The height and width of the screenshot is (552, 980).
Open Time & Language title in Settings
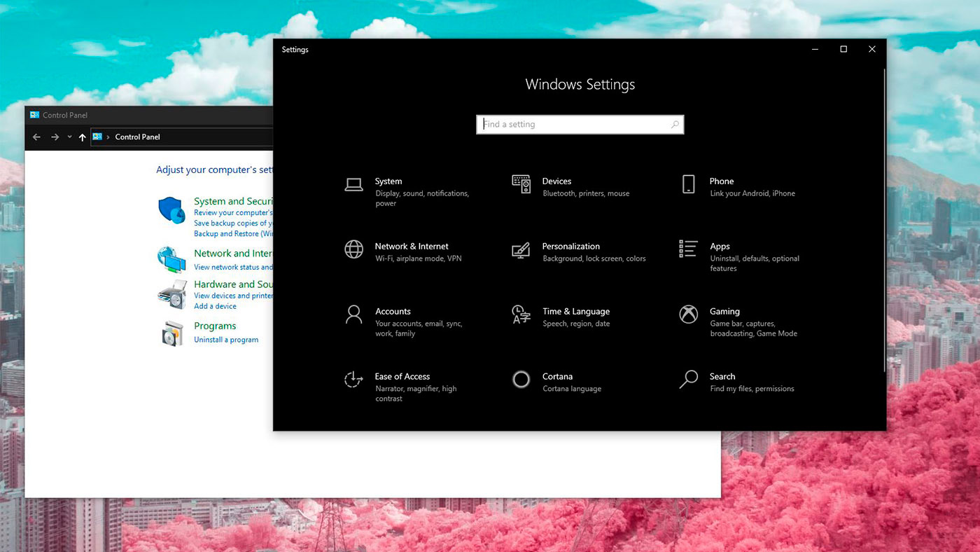pyautogui.click(x=576, y=312)
